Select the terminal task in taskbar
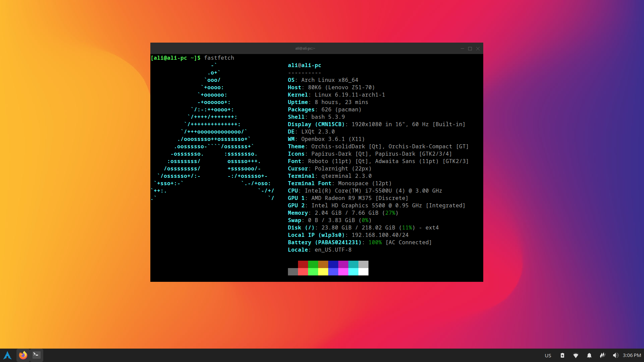This screenshot has height=362, width=644. tap(37, 355)
